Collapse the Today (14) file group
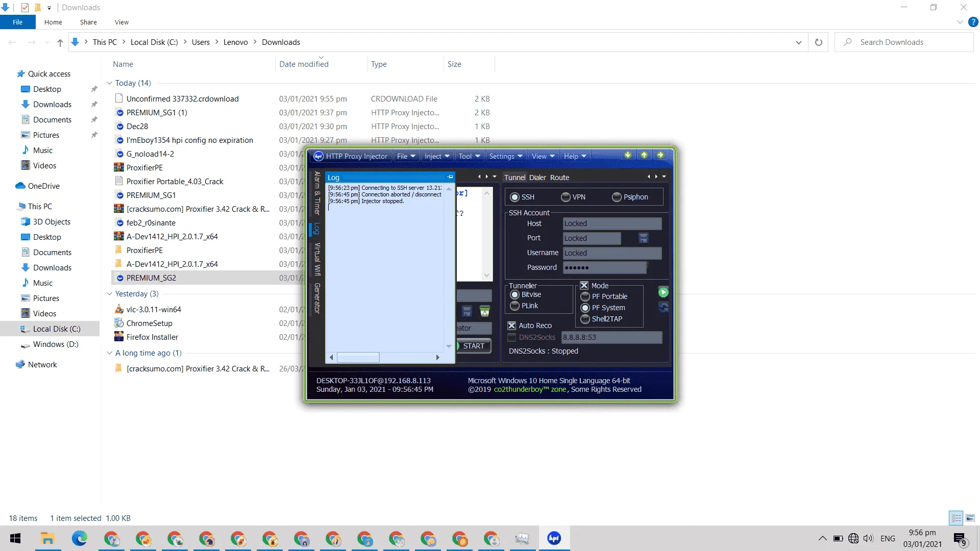This screenshot has height=551, width=980. (109, 83)
